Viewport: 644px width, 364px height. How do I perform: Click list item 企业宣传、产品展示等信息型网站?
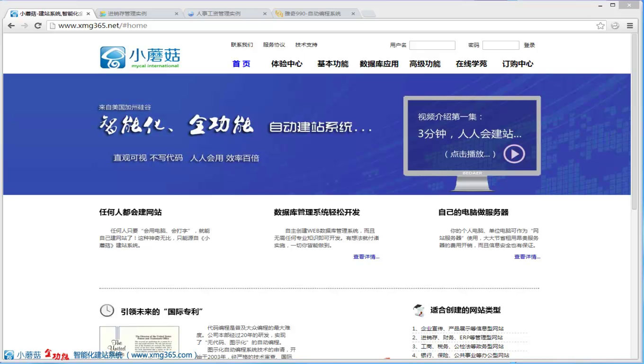458,328
